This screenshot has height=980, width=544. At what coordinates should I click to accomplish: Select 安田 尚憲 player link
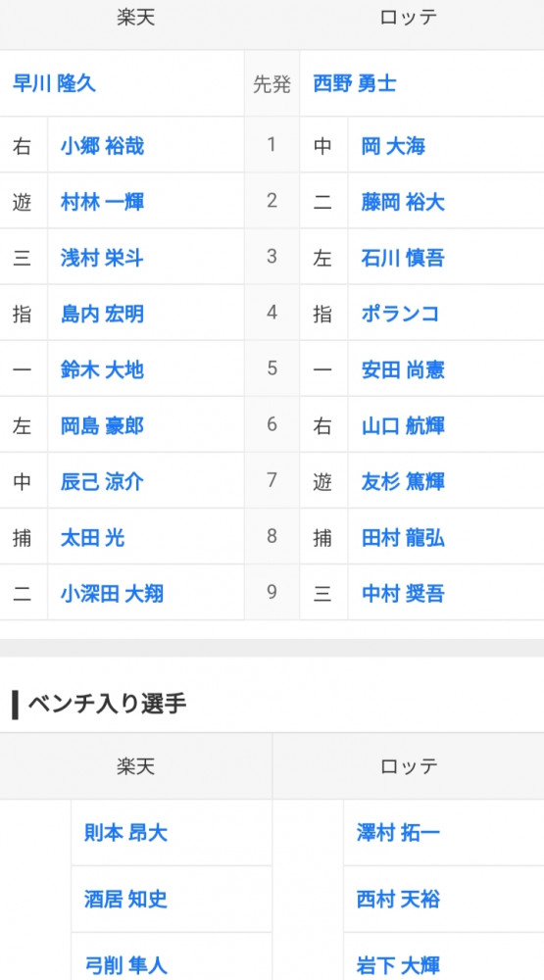coord(403,369)
